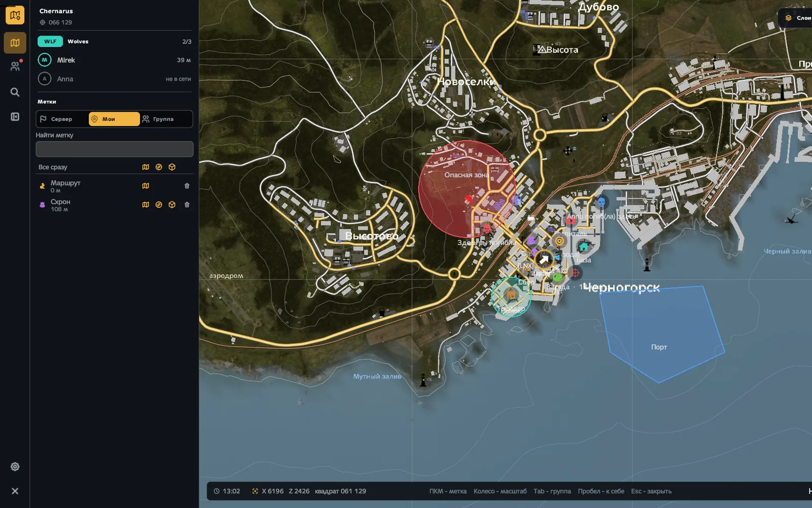This screenshot has height=508, width=812.
Task: Toggle compass display for all markers
Action: 159,167
